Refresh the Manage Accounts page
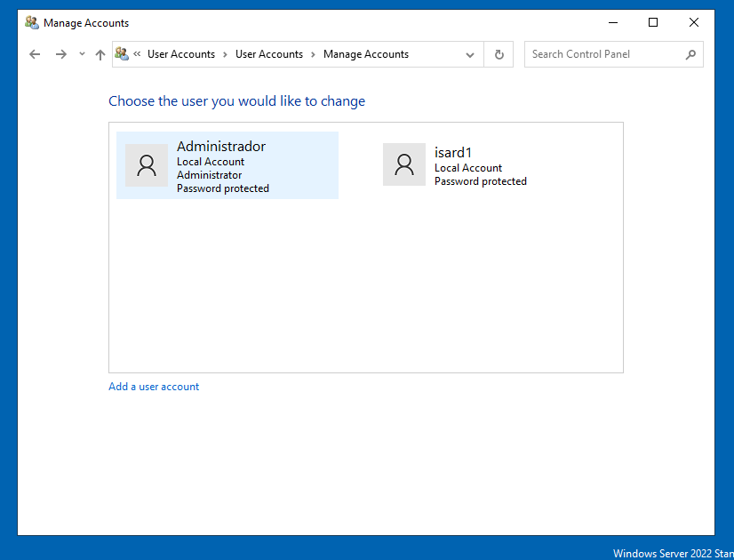734x560 pixels. pyautogui.click(x=499, y=54)
